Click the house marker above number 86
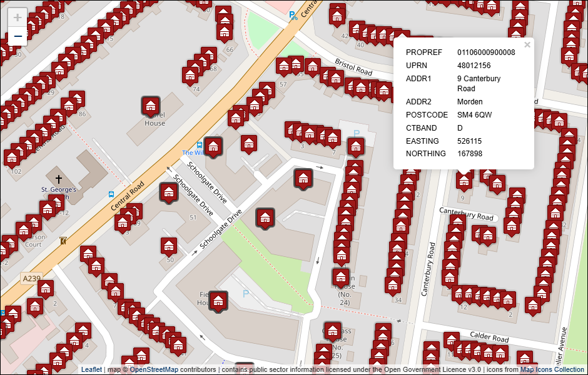The image size is (588, 375). pyautogui.click(x=77, y=99)
